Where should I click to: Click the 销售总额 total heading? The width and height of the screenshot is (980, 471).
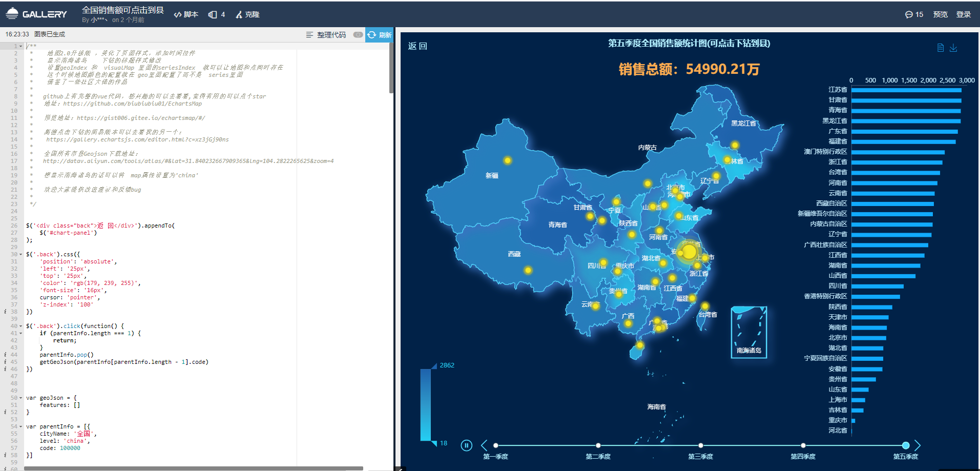[x=689, y=69]
